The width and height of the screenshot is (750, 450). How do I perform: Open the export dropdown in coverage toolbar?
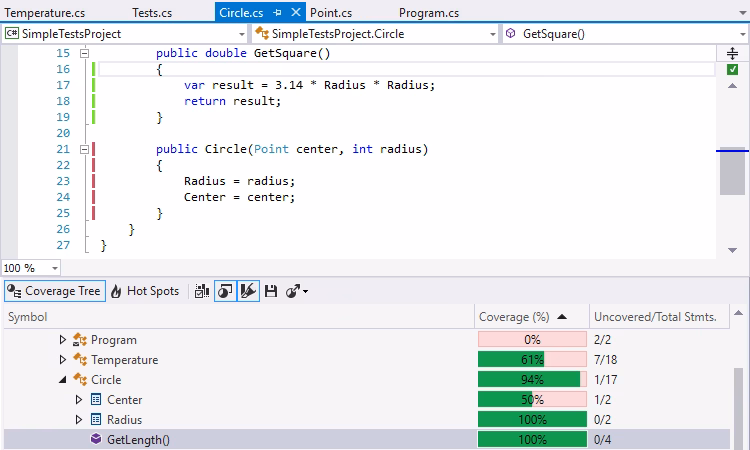point(297,291)
